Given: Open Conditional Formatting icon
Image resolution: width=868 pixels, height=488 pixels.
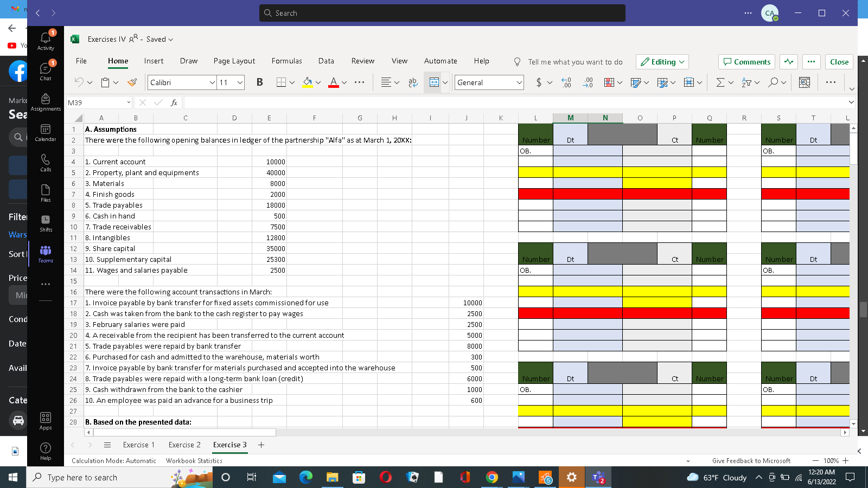Looking at the screenshot, I should 609,82.
